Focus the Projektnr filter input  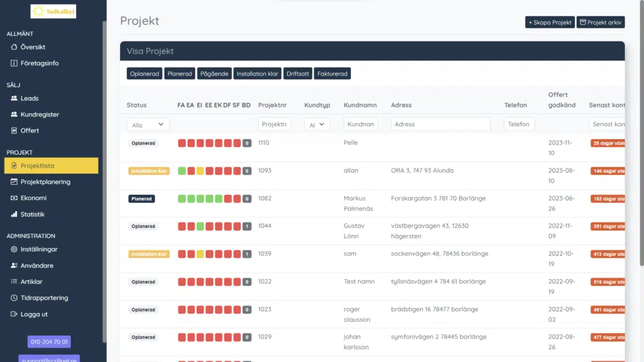274,124
